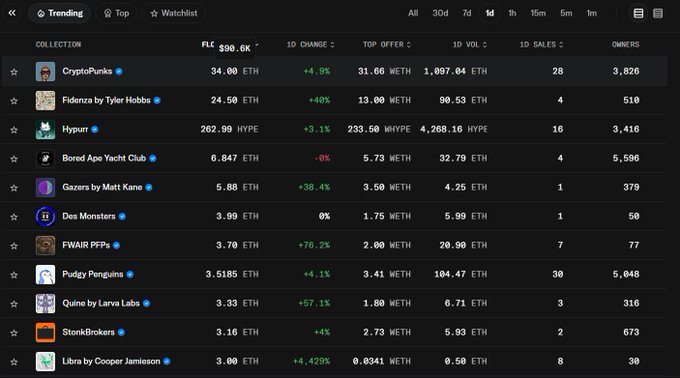
Task: Open the Bored Ape Yacht Club link
Action: (x=104, y=158)
